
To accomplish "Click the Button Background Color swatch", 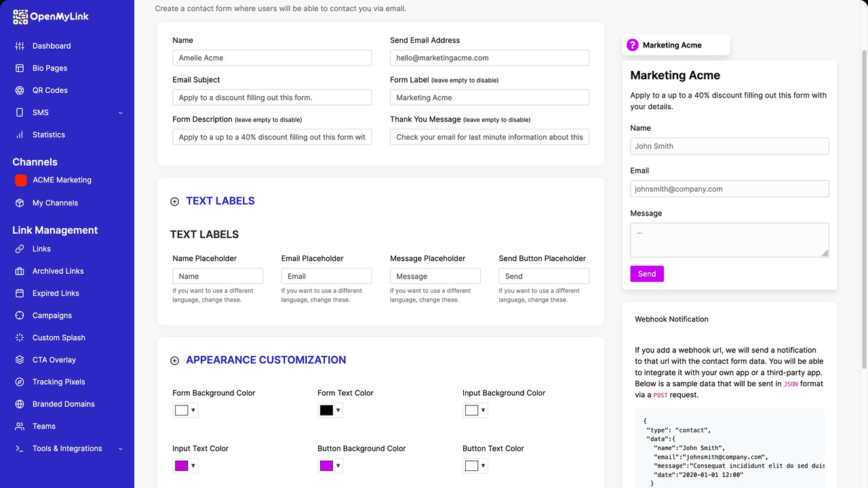I will coord(325,466).
